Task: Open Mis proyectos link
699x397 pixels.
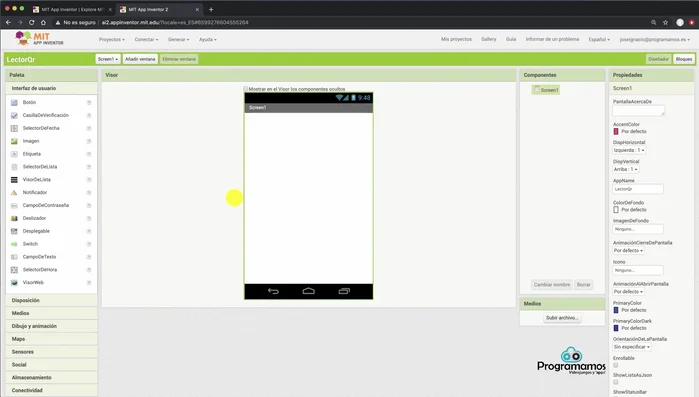Action: pyautogui.click(x=456, y=39)
